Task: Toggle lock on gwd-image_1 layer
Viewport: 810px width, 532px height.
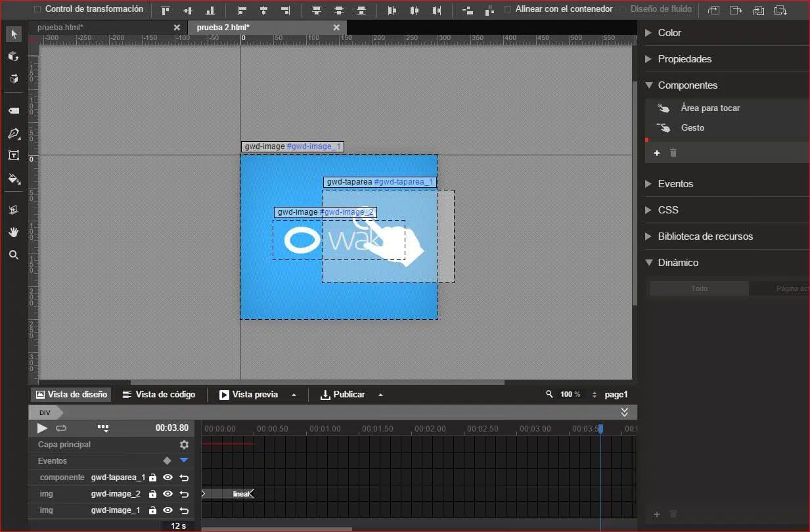Action: coord(152,510)
